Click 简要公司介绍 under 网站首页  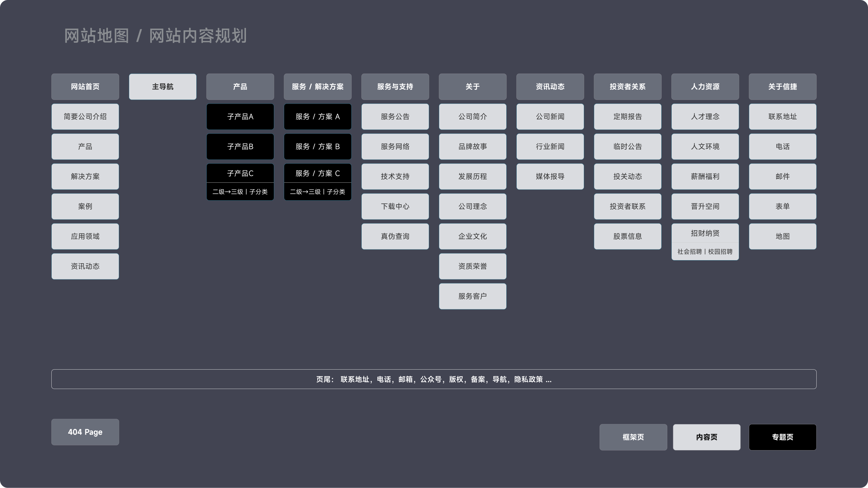(x=85, y=117)
